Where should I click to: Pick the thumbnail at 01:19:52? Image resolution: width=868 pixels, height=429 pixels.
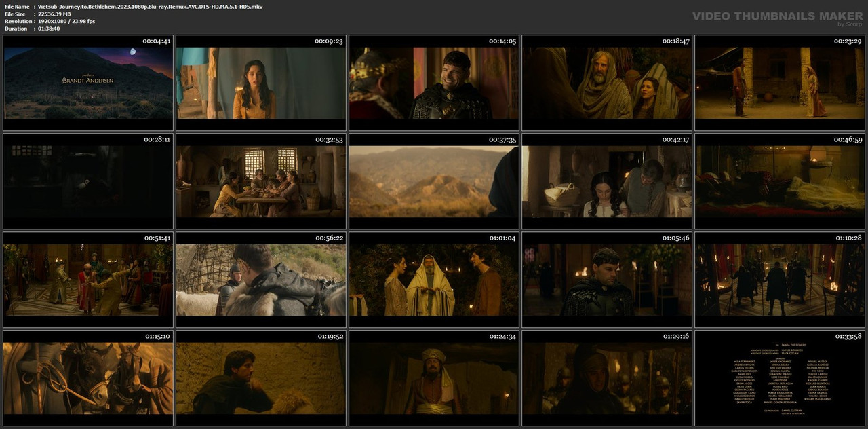261,378
